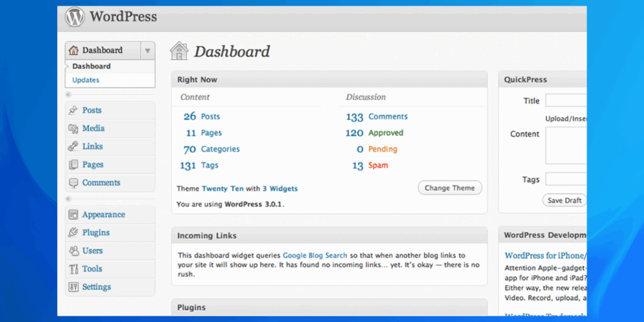
Task: Collapse the Dashboard menu dropdown arrow
Action: 147,50
